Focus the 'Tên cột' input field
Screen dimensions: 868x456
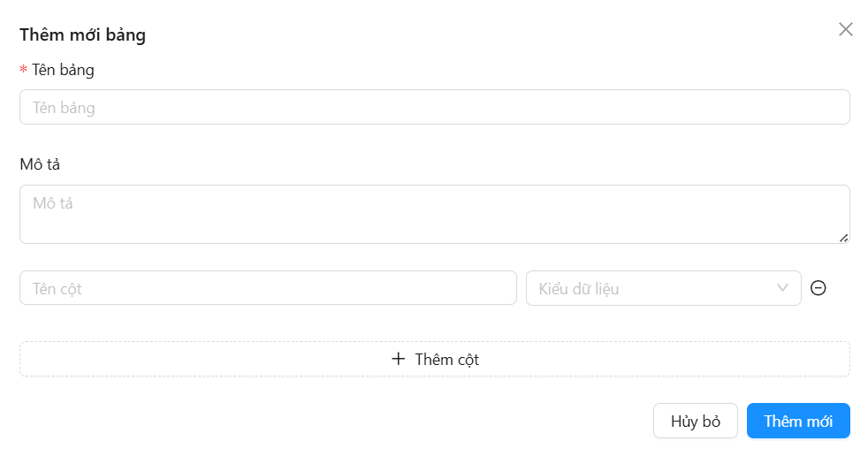point(268,288)
